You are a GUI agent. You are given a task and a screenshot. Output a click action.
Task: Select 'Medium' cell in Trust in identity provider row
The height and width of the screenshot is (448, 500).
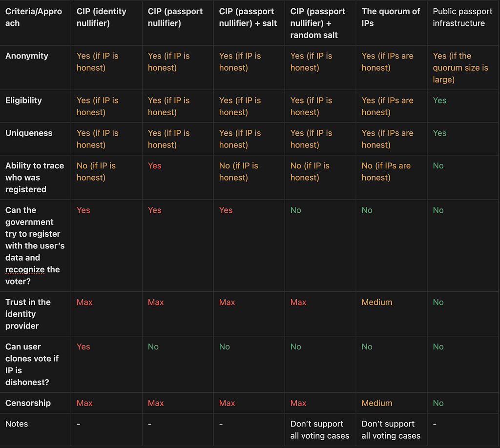[x=377, y=302]
